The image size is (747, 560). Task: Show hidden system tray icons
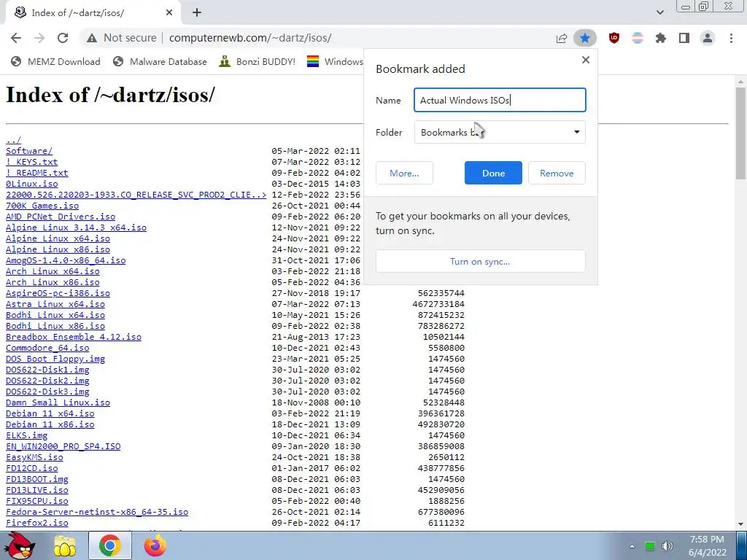632,546
